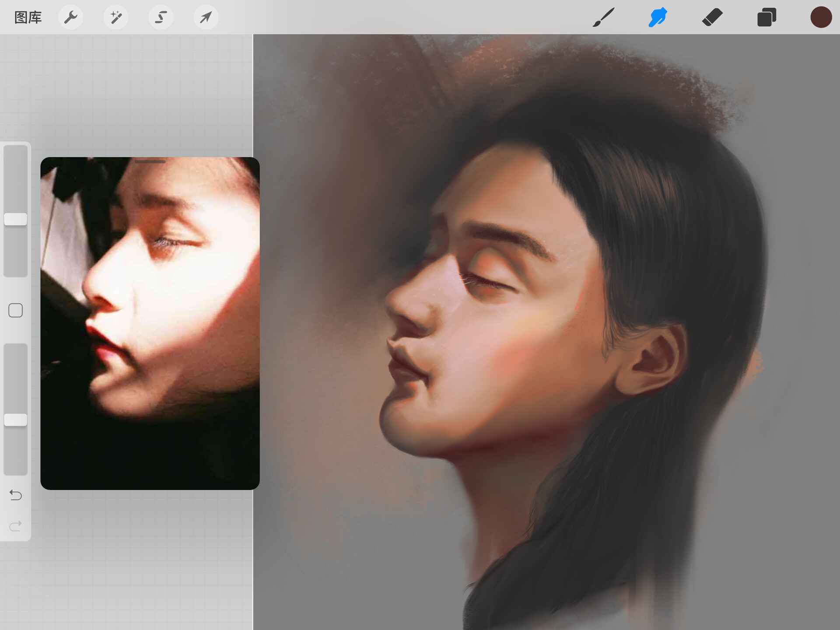Tap the reference window drag handle
840x630 pixels.
tap(150, 161)
